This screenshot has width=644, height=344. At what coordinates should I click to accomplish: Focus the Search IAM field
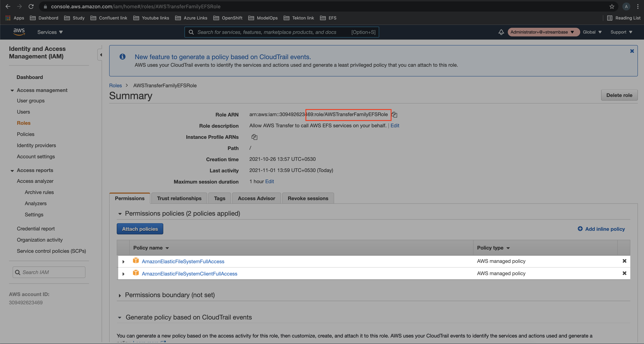(x=49, y=272)
